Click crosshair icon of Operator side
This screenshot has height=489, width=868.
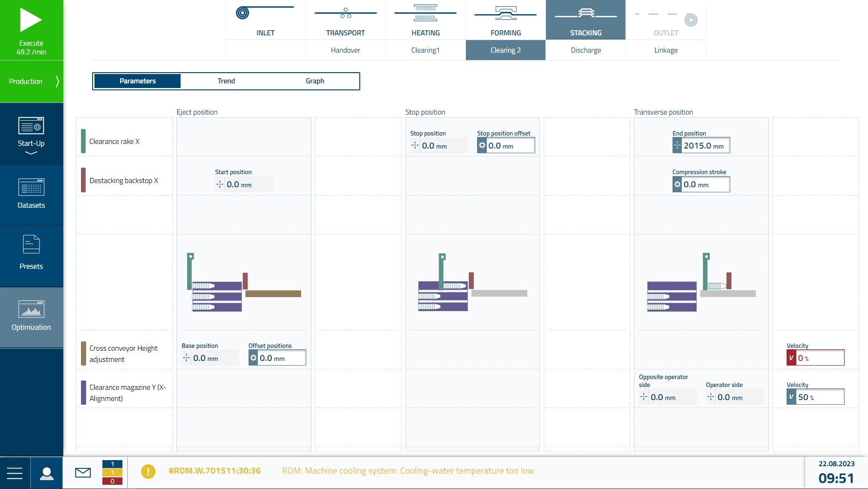(711, 397)
